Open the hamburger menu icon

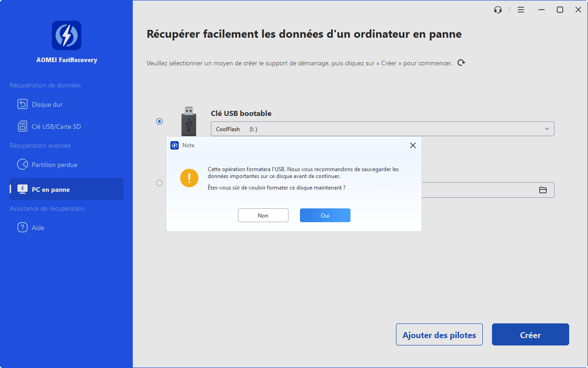click(x=521, y=10)
